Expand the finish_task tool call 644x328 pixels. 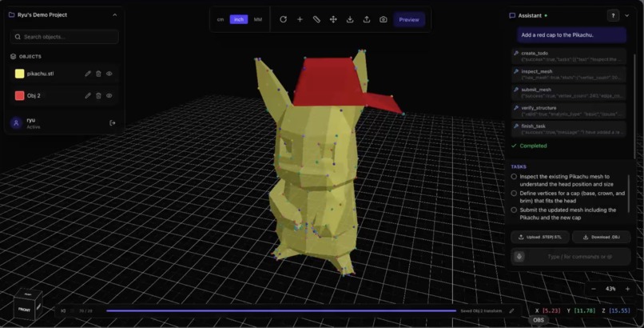[569, 129]
